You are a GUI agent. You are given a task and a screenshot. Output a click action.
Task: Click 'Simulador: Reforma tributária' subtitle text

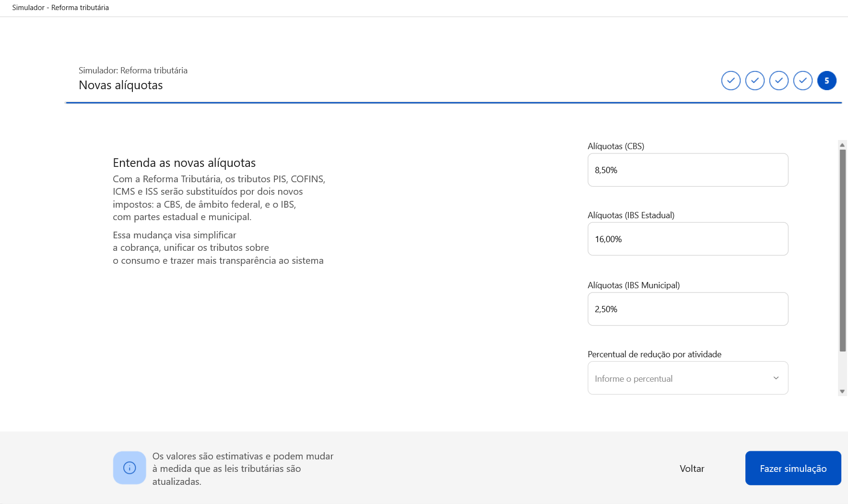pyautogui.click(x=133, y=70)
